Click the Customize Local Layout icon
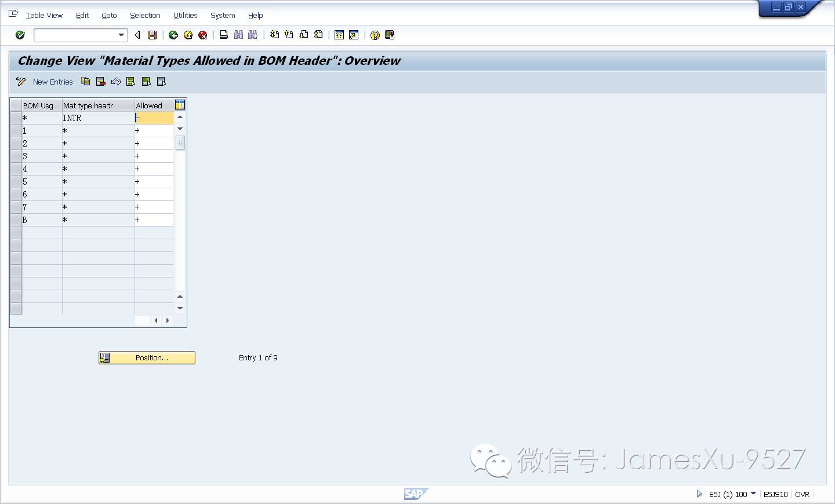Viewport: 835px width, 504px height. click(x=390, y=35)
